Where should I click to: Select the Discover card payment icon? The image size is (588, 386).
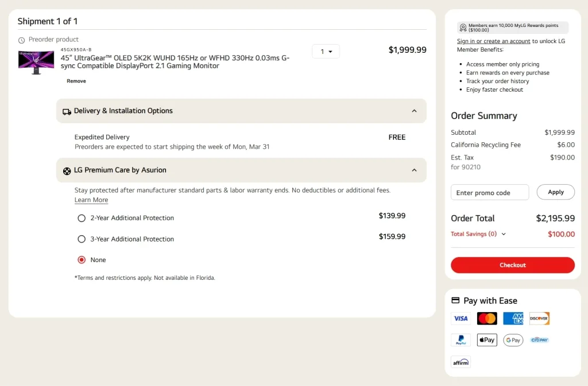pos(539,318)
